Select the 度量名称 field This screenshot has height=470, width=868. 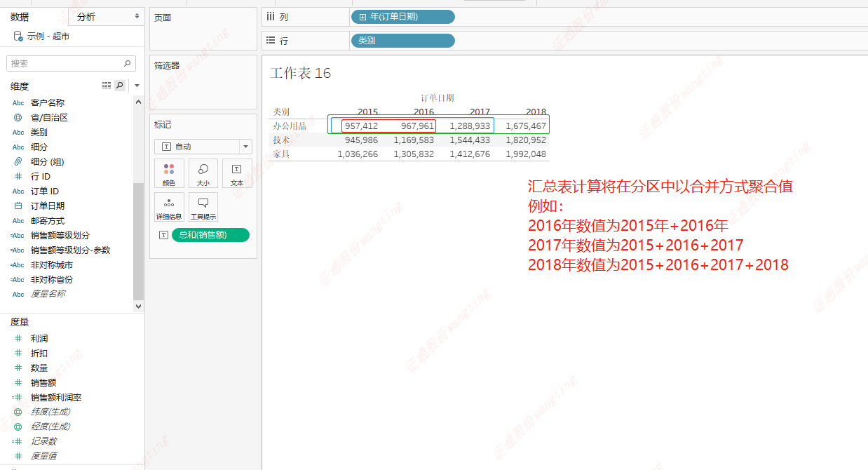coord(48,295)
